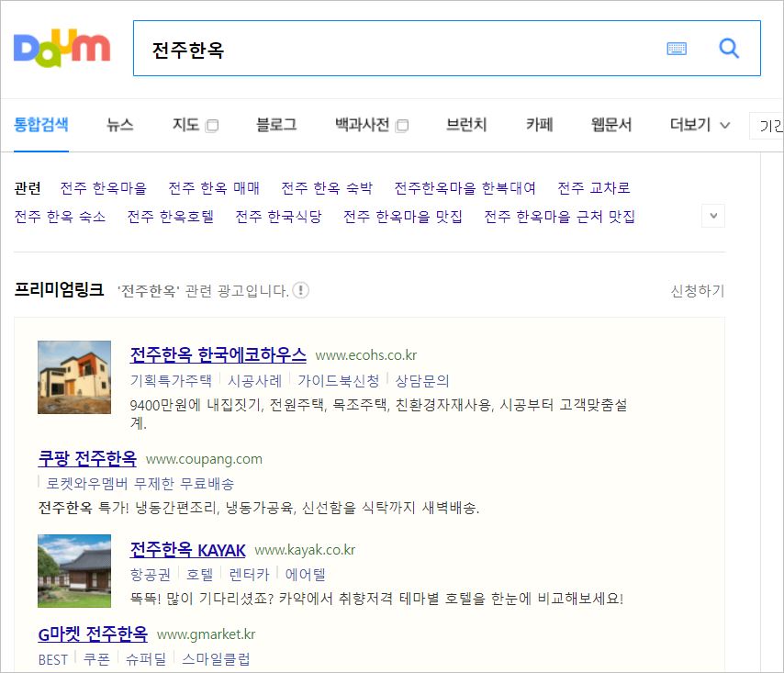
Task: Open the on-screen keyboard input icon
Action: click(x=677, y=50)
